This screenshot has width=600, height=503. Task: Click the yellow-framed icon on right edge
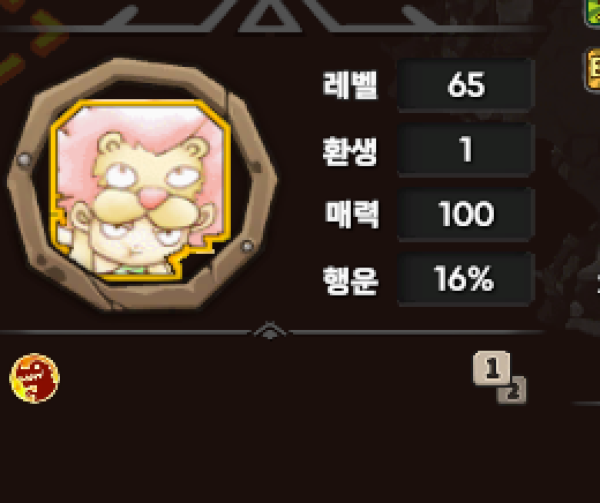[592, 69]
